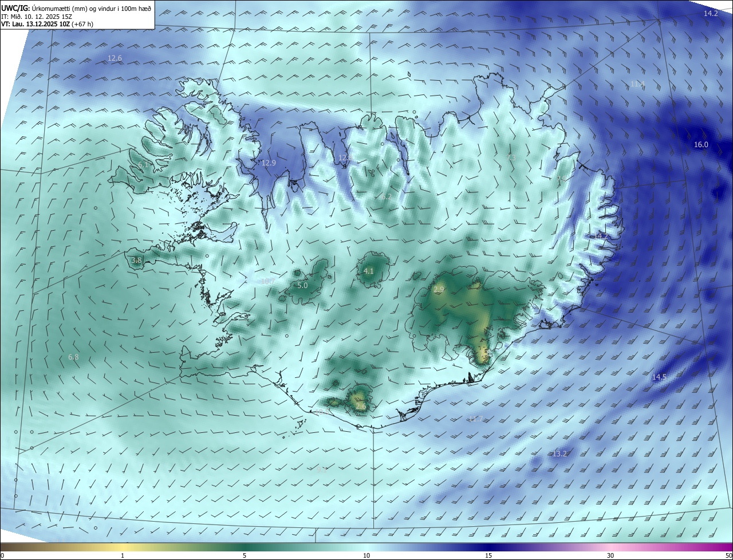Screen dimensions: 733x560
Task: Click the 16.0 value on the map
Action: [x=701, y=145]
